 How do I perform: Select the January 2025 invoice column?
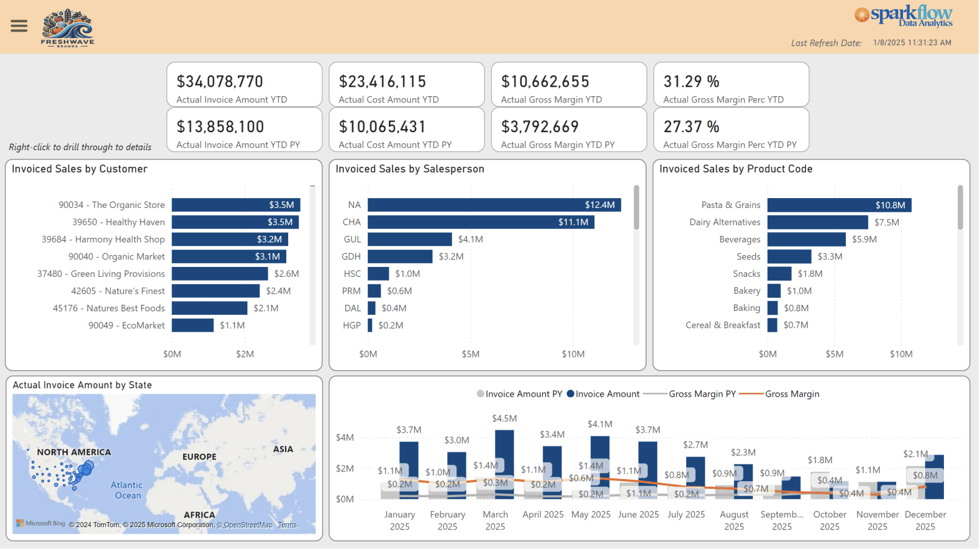(409, 471)
